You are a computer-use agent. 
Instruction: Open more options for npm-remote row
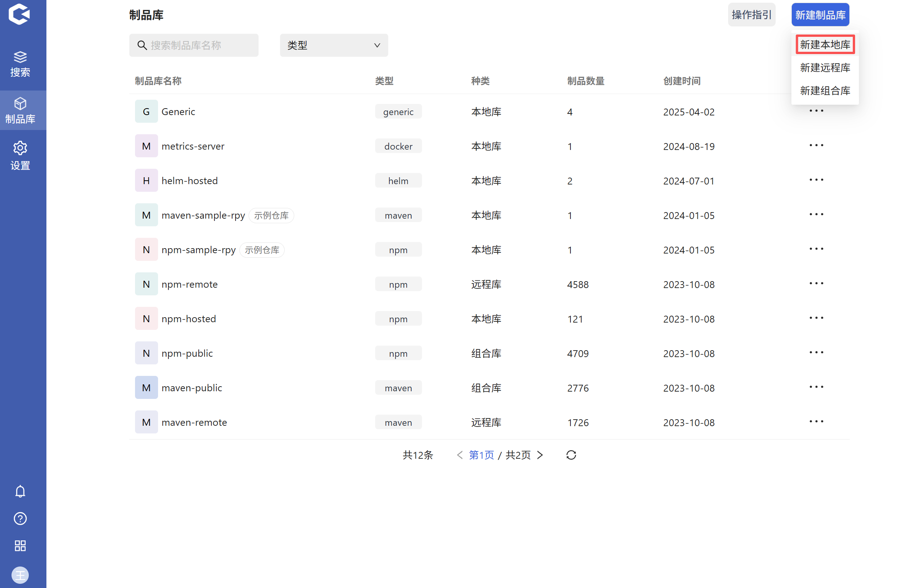816,283
